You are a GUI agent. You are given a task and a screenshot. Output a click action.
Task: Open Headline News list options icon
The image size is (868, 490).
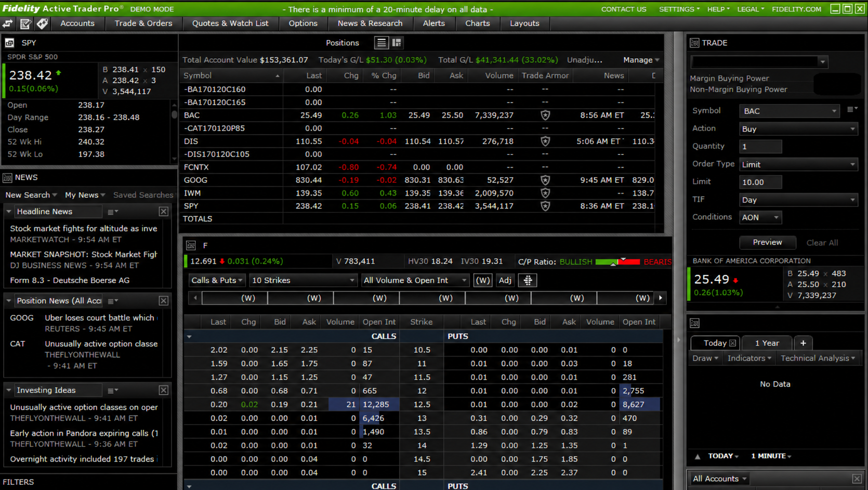[x=112, y=212]
